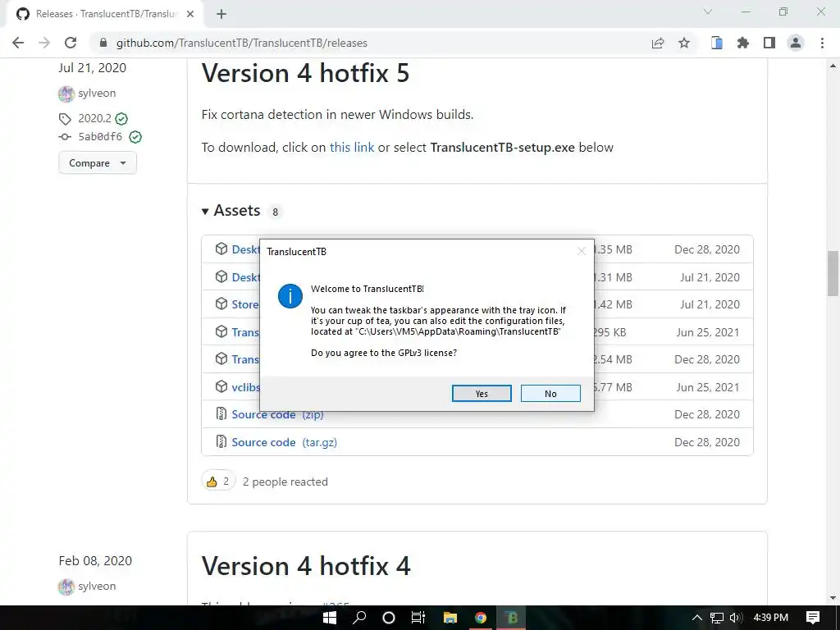Open the Chrome profile avatar

(x=796, y=43)
